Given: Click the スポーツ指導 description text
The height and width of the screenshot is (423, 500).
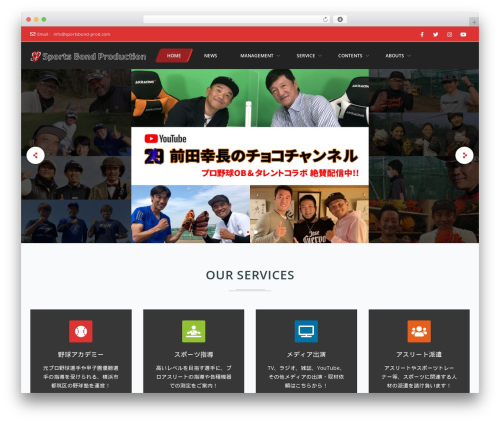Looking at the screenshot, I should (194, 377).
